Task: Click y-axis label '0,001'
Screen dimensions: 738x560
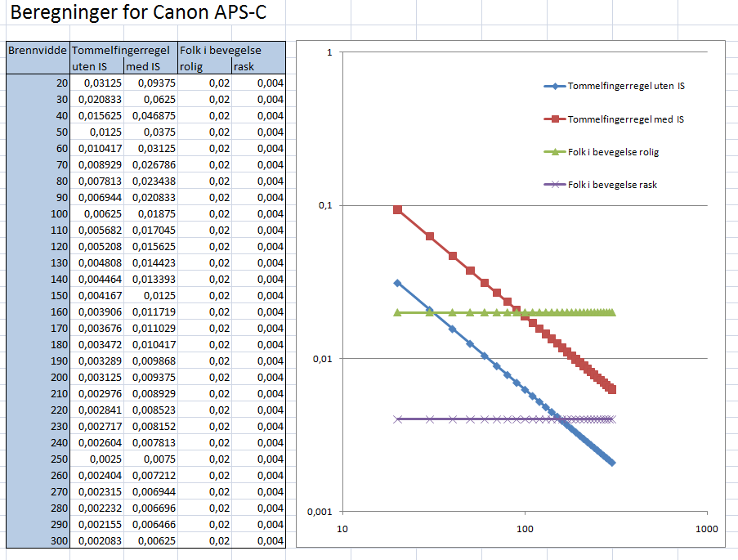Action: tap(320, 512)
